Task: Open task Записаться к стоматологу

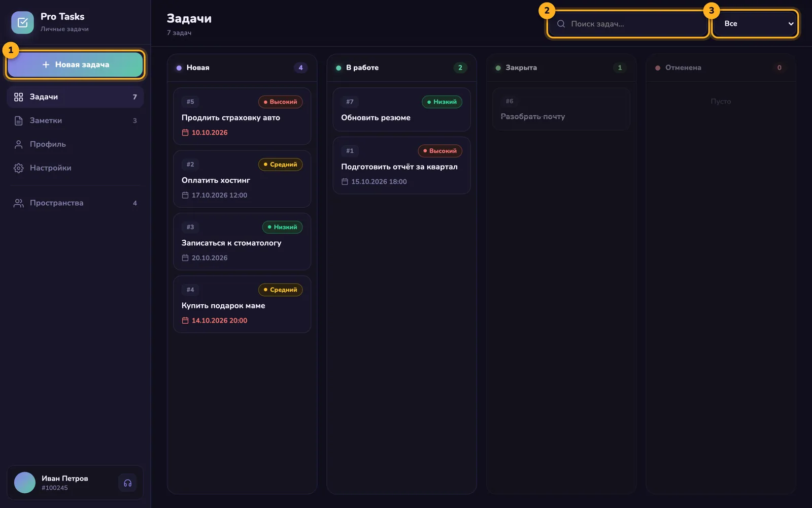Action: coord(242,241)
